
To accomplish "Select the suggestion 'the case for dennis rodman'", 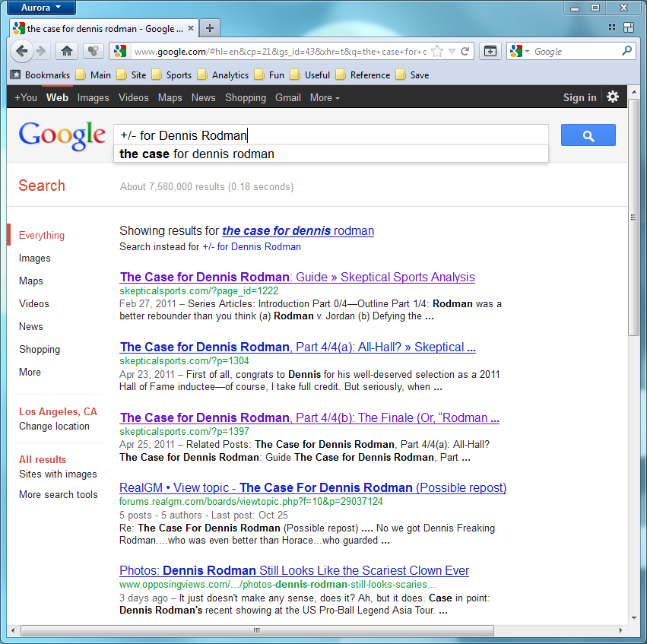I will click(331, 154).
